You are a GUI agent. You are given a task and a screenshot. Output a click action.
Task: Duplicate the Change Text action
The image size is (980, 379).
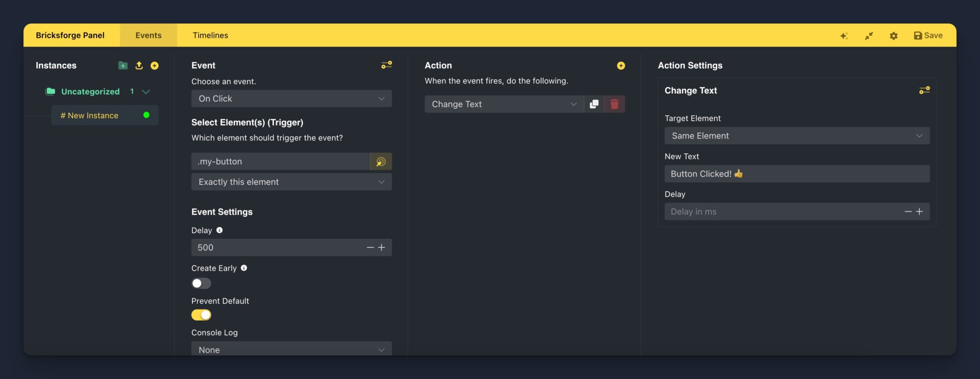(x=594, y=104)
